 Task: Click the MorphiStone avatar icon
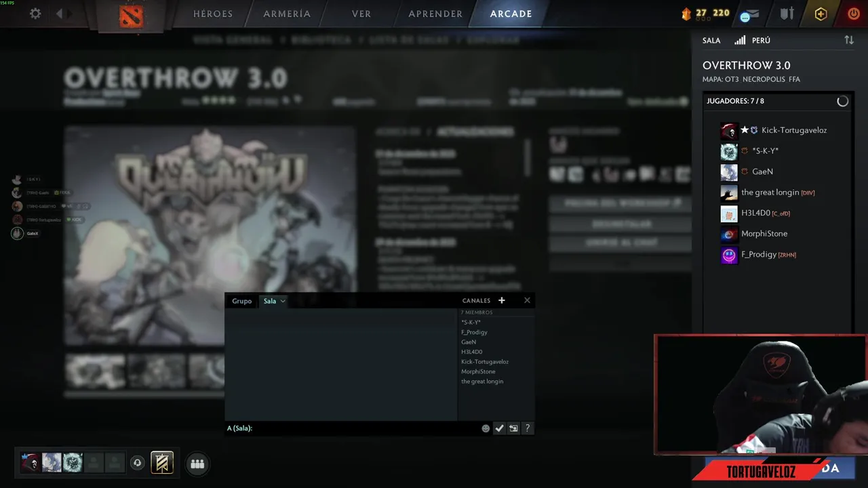[x=729, y=235]
